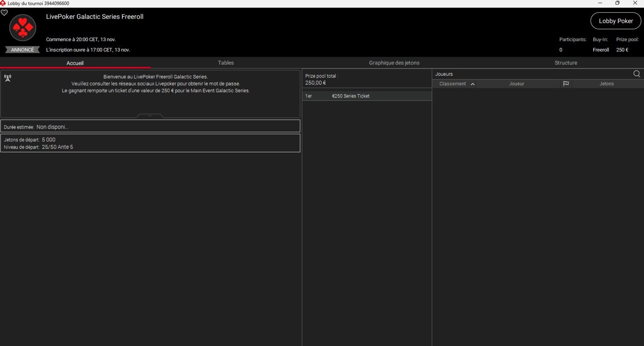Switch to the Tables tab
644x346 pixels.
226,63
